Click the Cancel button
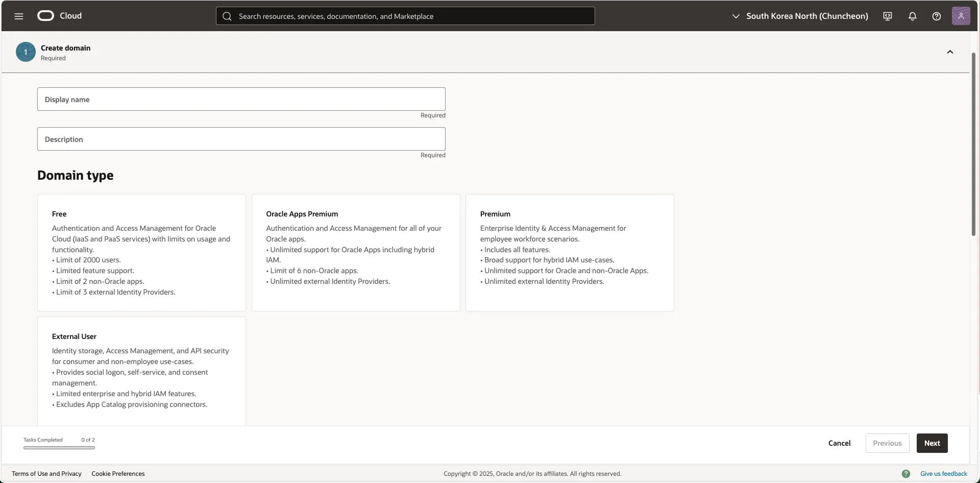 pos(839,443)
